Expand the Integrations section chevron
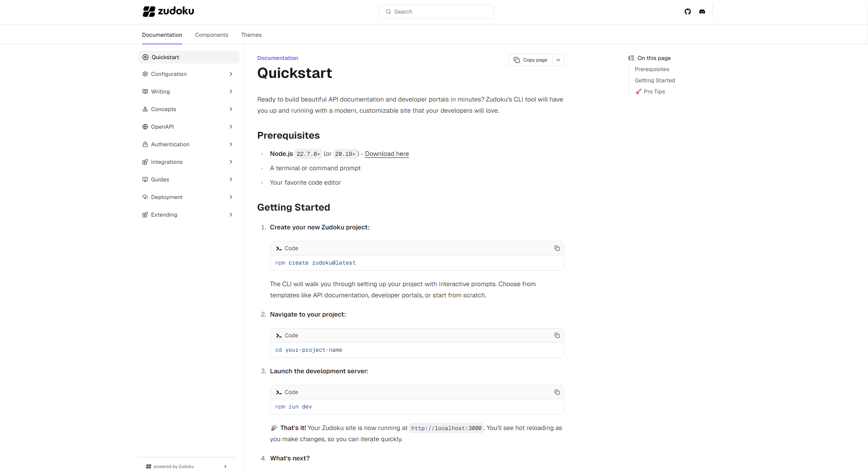The width and height of the screenshot is (868, 472). click(231, 162)
